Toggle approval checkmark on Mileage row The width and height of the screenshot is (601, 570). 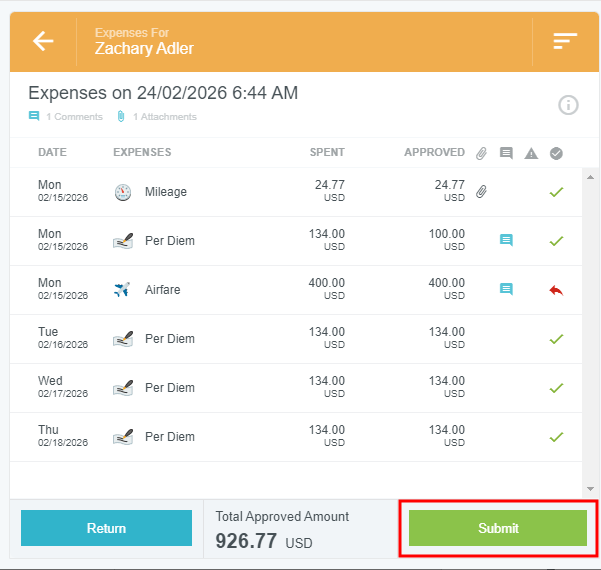(x=556, y=191)
